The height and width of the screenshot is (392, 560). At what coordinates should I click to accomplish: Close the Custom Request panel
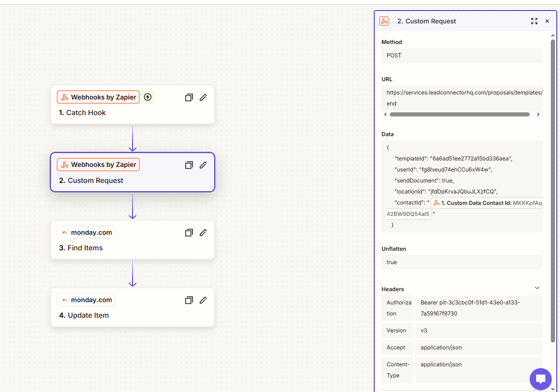[x=547, y=21]
